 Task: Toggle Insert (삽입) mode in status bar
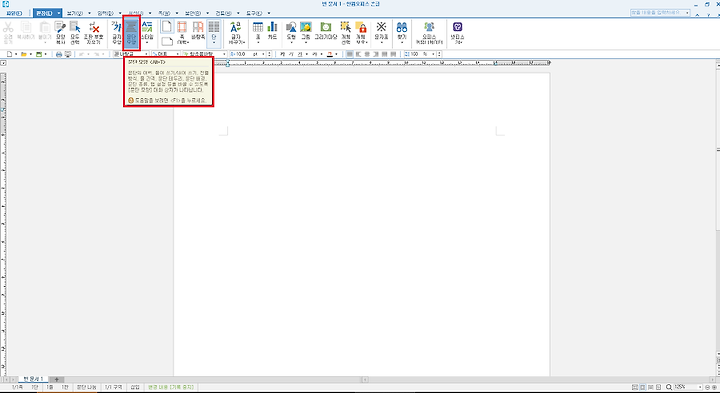tap(135, 387)
